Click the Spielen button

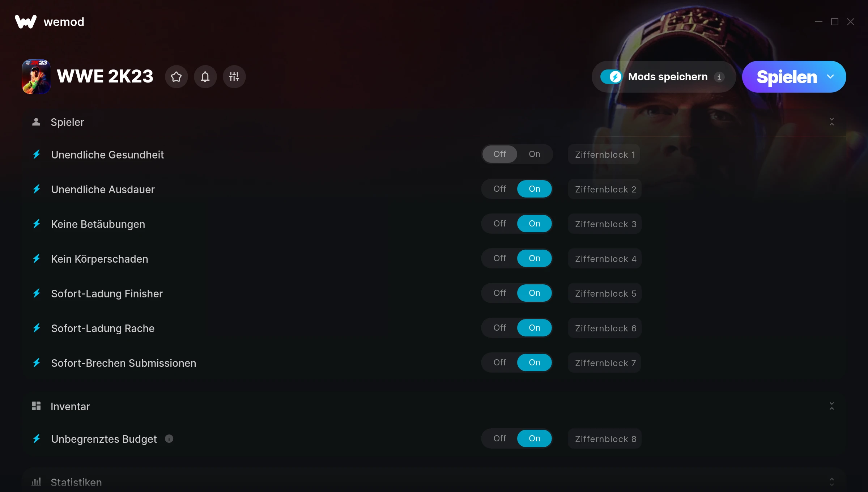coord(787,77)
